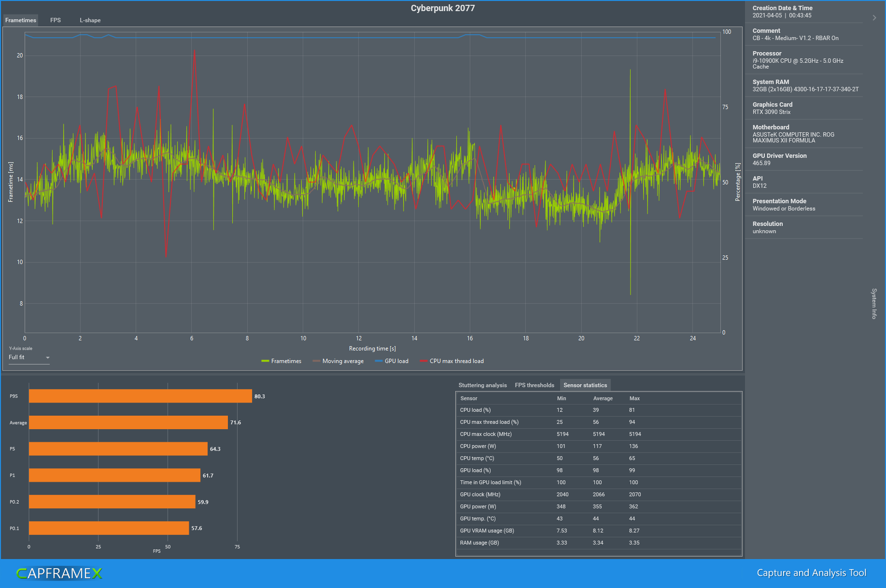Select the GPU clock (MHz) row
This screenshot has height=588, width=886.
599,495
